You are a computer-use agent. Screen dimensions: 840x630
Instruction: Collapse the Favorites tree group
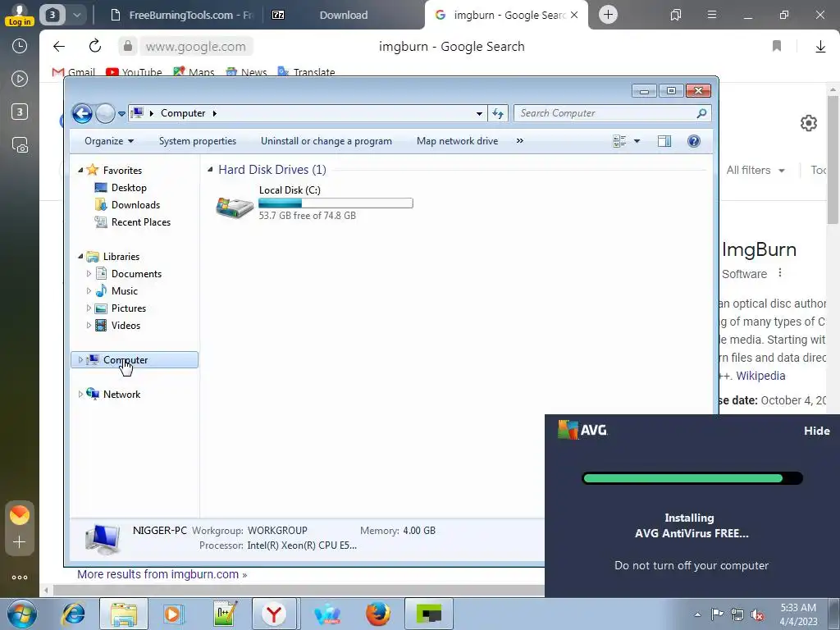pos(80,171)
